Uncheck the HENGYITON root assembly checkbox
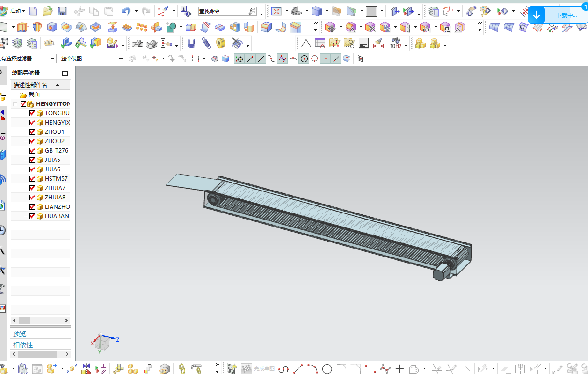588x374 pixels. (x=23, y=104)
